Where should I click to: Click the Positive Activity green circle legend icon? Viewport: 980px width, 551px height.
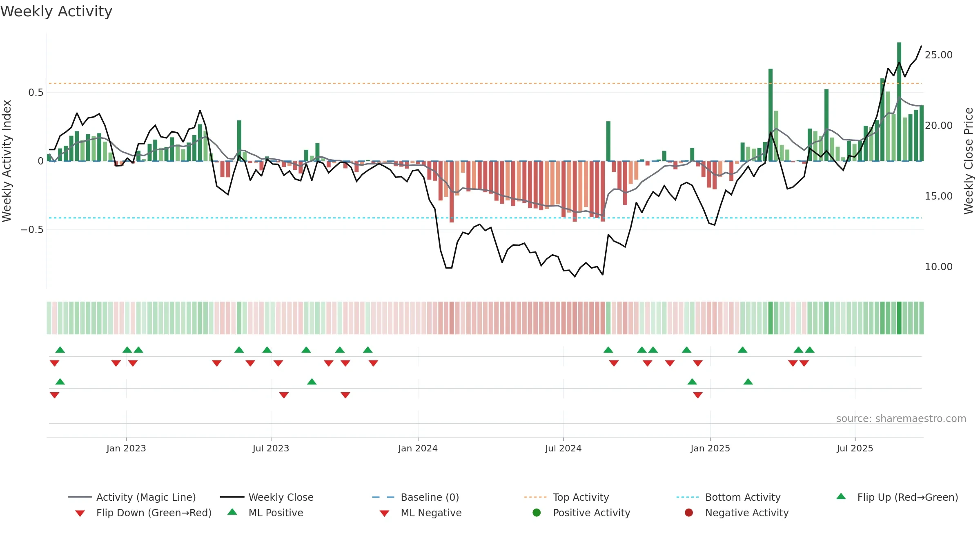coord(537,513)
